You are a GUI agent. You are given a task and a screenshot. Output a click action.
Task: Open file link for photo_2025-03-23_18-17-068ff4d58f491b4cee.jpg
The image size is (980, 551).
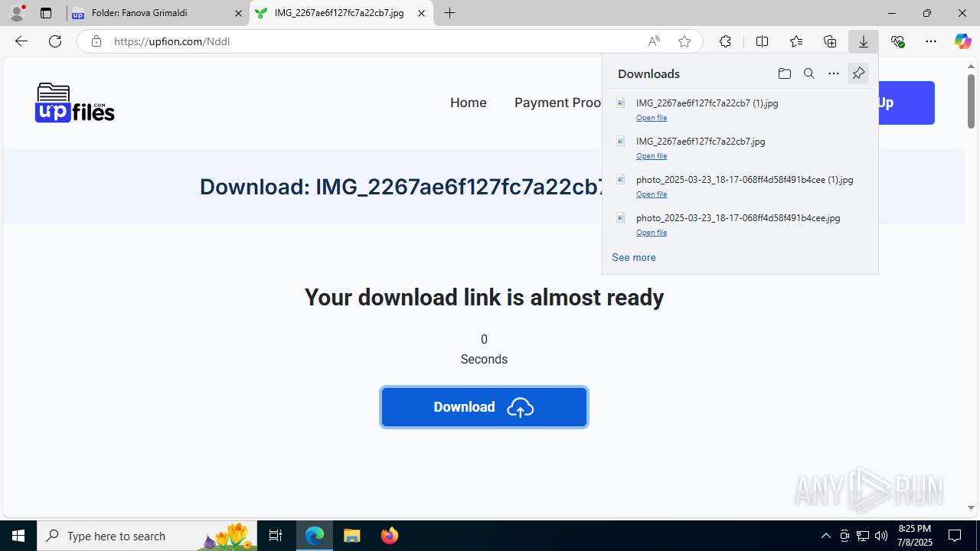pyautogui.click(x=652, y=233)
